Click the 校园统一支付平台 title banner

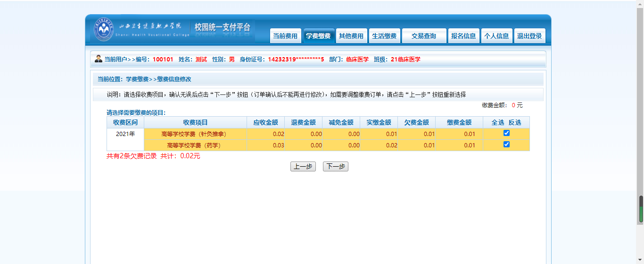pos(223,27)
